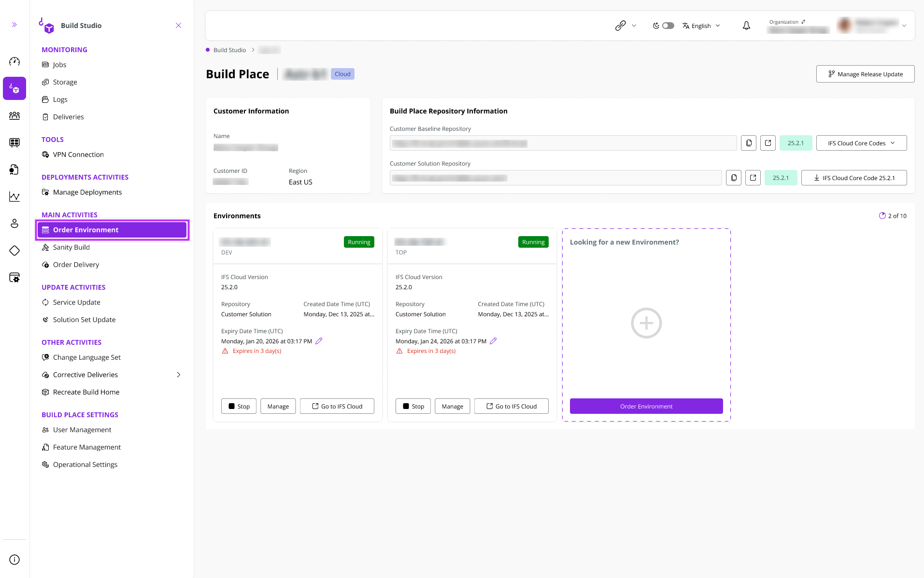Open Storage under Monitoring
Image resolution: width=924 pixels, height=578 pixels.
tap(65, 82)
